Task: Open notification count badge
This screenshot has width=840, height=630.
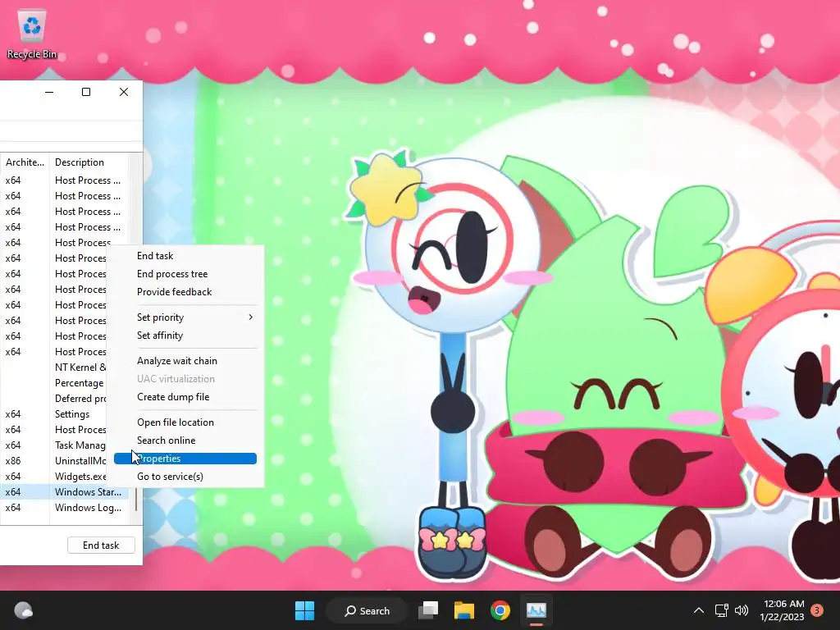Action: (x=817, y=610)
